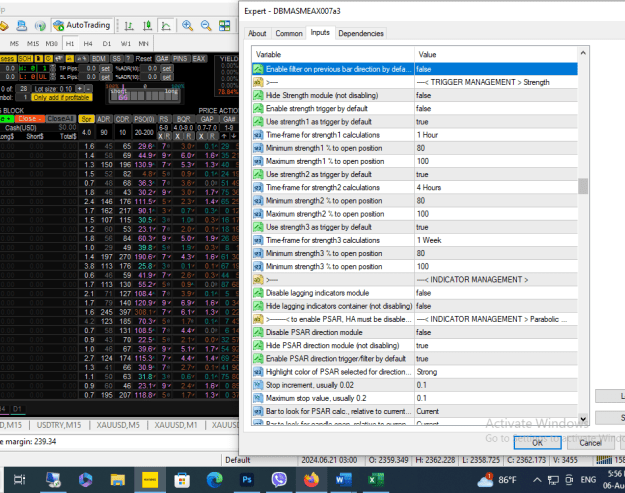
Task: Select the MN timeframe
Action: click(x=143, y=43)
